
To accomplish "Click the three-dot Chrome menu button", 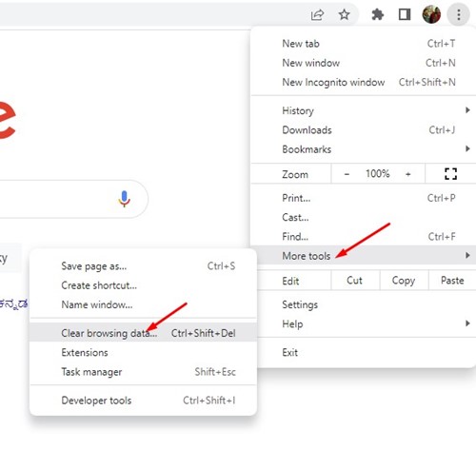I will pyautogui.click(x=459, y=14).
